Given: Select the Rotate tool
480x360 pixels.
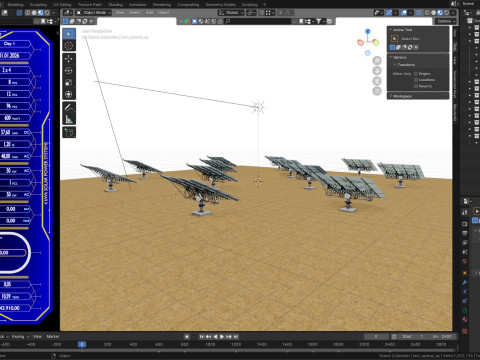Looking at the screenshot, I should click(x=69, y=71).
